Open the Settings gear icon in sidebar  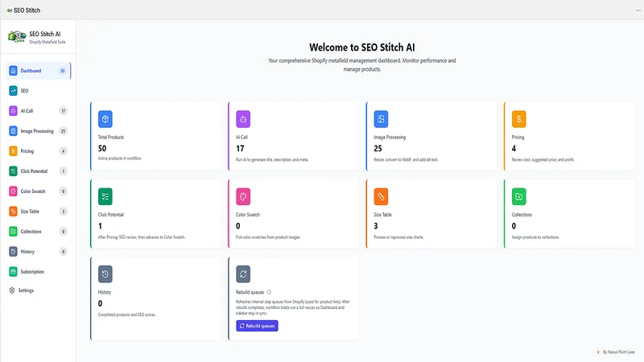click(x=12, y=290)
